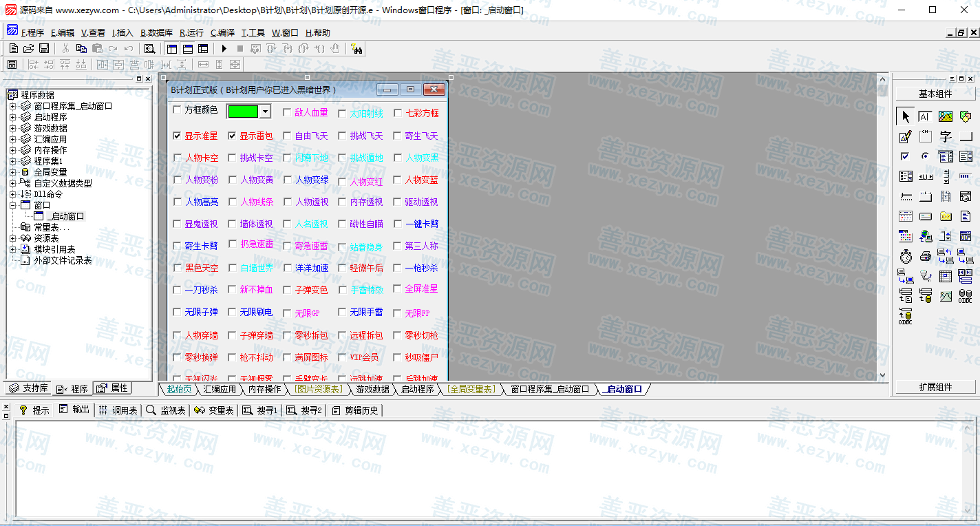The height and width of the screenshot is (526, 980).
Task: Click the green color swatch box
Action: coord(243,111)
